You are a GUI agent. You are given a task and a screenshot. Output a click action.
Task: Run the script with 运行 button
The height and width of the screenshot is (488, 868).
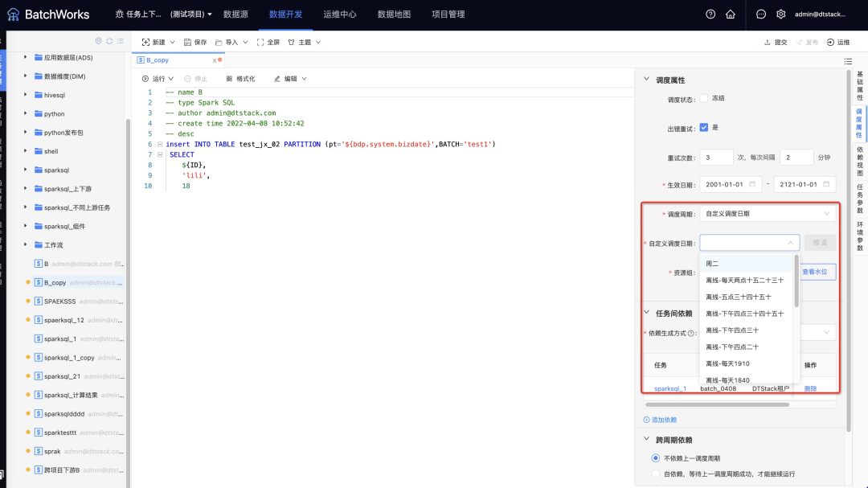(x=154, y=79)
